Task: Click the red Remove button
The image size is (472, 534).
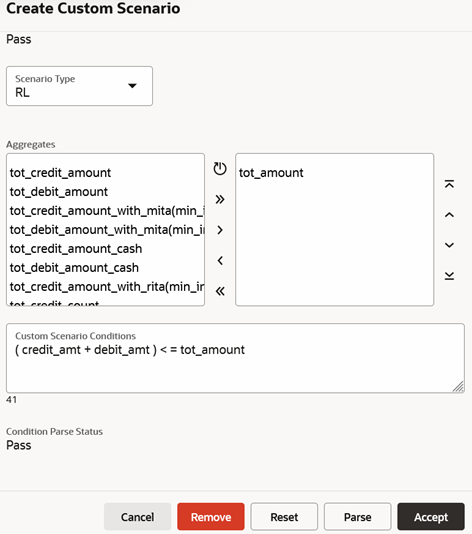Action: coord(211,517)
